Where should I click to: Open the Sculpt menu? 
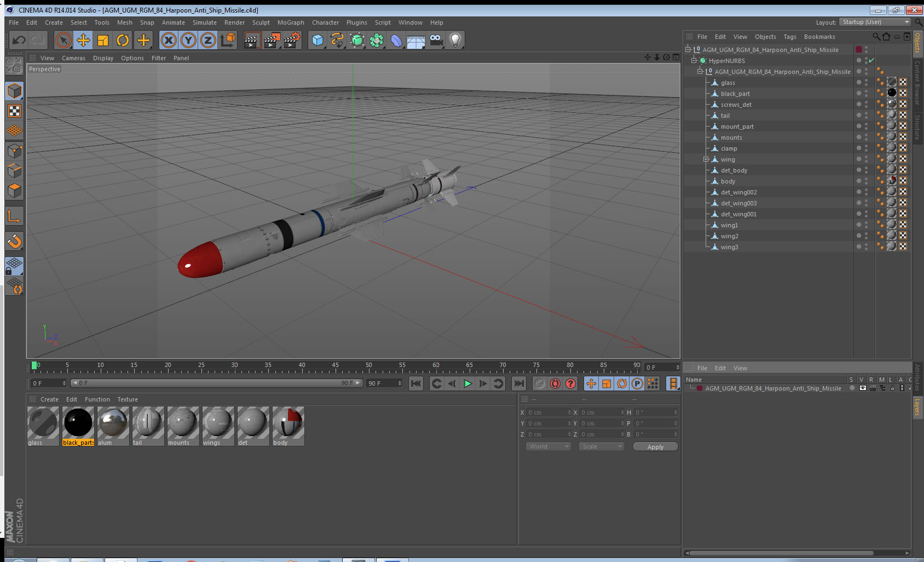(261, 22)
